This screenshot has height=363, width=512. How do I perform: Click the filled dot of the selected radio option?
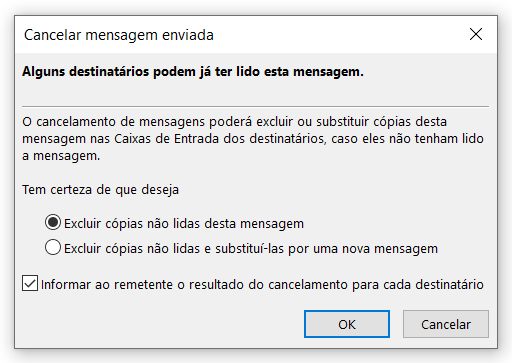click(53, 222)
